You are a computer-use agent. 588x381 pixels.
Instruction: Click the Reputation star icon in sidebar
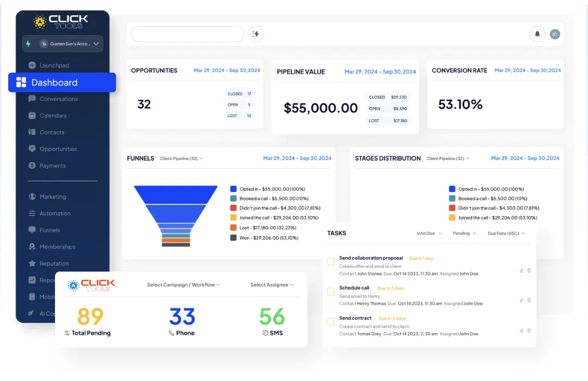coord(32,263)
